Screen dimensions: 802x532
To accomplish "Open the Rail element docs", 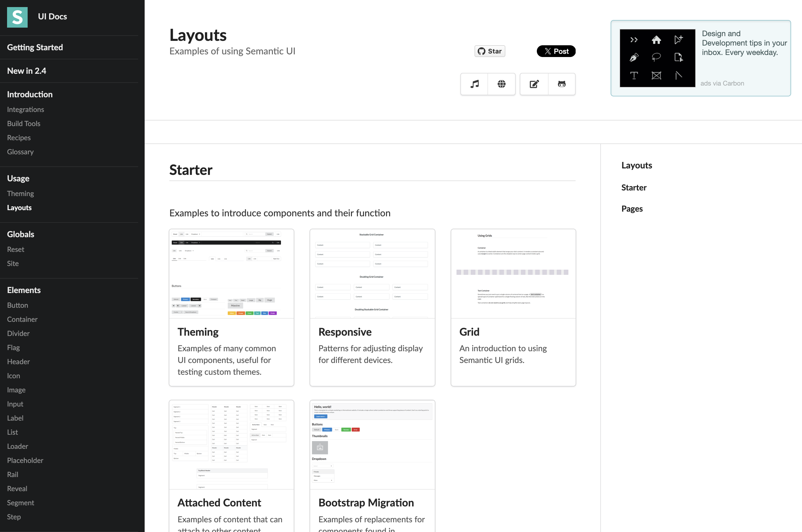I will pyautogui.click(x=13, y=474).
